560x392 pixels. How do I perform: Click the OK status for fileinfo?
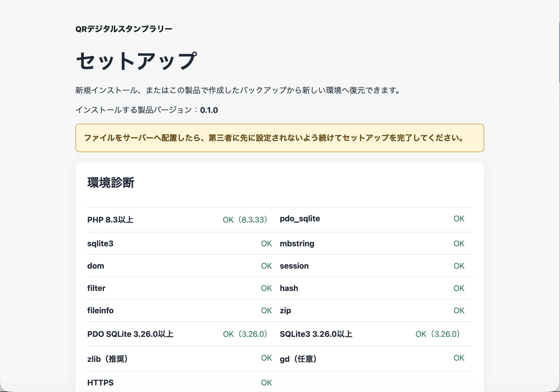[266, 311]
